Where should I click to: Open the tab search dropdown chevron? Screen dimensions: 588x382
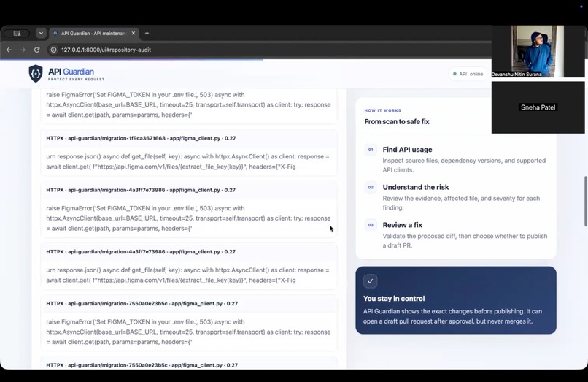pyautogui.click(x=42, y=33)
